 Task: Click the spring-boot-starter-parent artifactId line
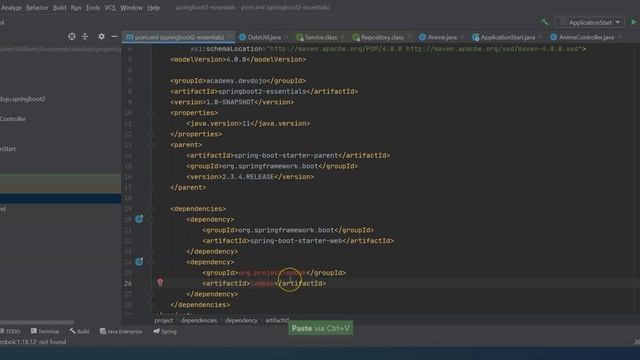coord(288,156)
